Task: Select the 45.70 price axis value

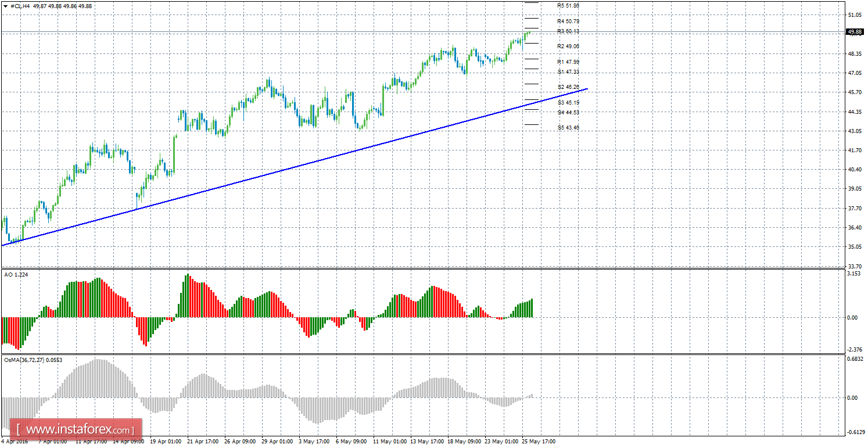Action: coord(854,92)
